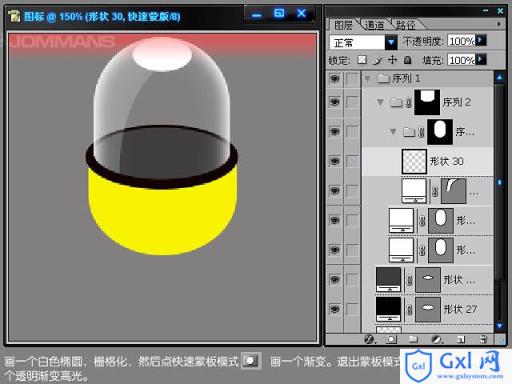Image resolution: width=512 pixels, height=384 pixels.
Task: Collapse third nested 序 group triangle
Action: [x=393, y=132]
